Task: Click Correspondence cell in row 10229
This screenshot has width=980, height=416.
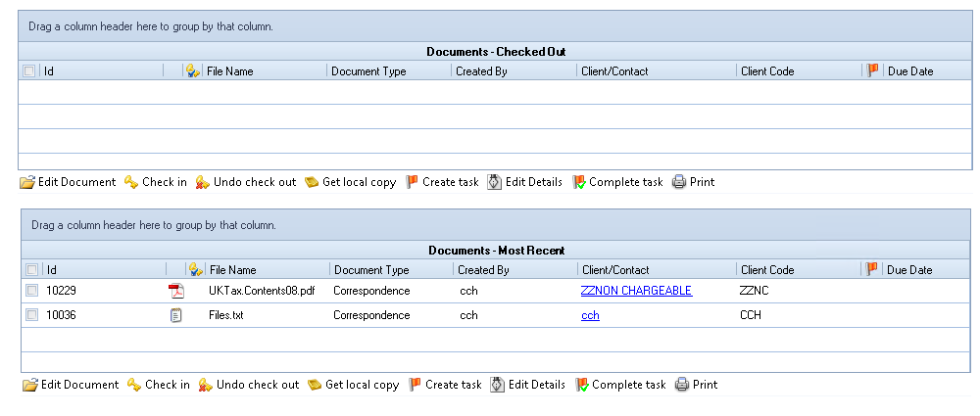Action: click(371, 291)
